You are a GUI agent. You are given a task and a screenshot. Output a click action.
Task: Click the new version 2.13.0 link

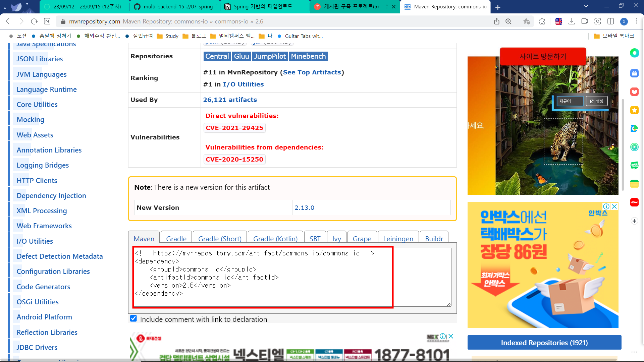[x=304, y=207]
